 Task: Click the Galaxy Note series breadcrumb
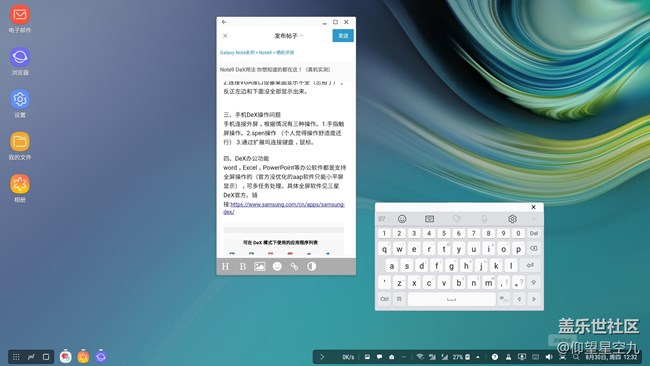[x=237, y=53]
